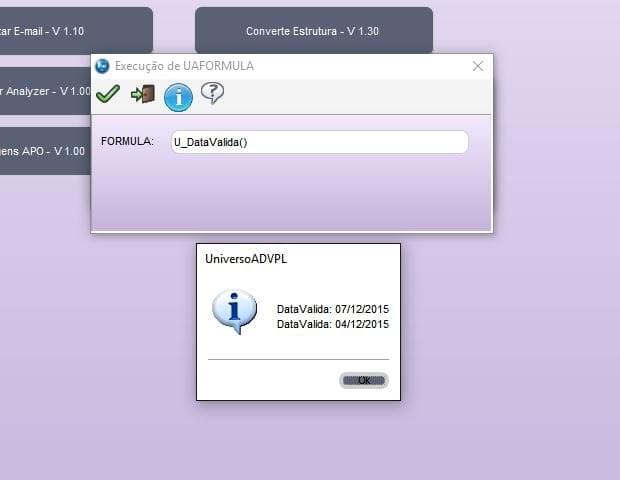Close the Execução de UAFORMULA dialog
Screen dimensions: 620x480
478,66
